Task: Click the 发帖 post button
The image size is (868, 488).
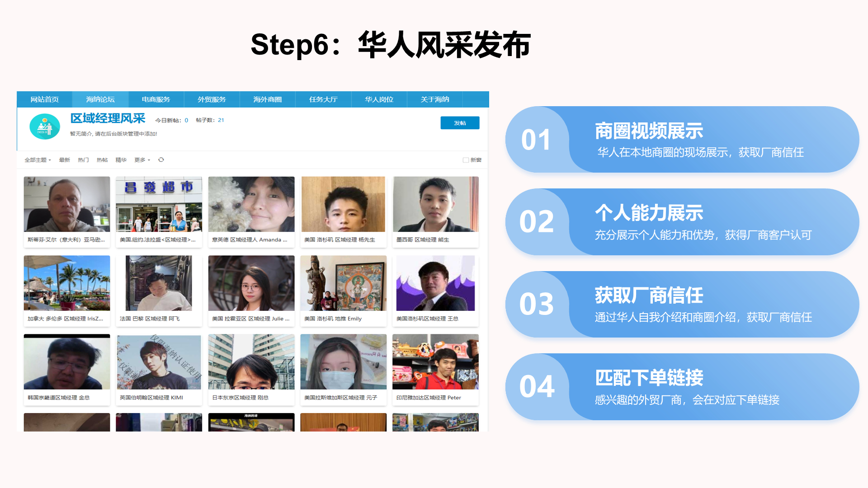Action: point(460,123)
